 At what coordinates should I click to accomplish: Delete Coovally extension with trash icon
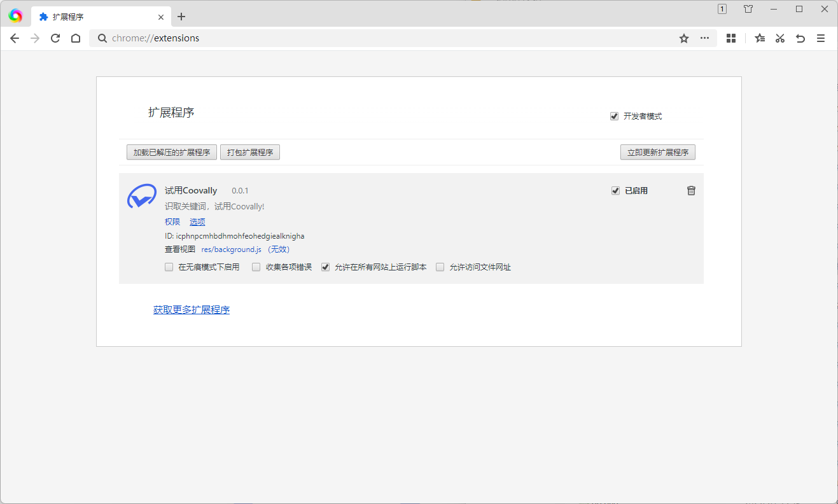coord(692,190)
